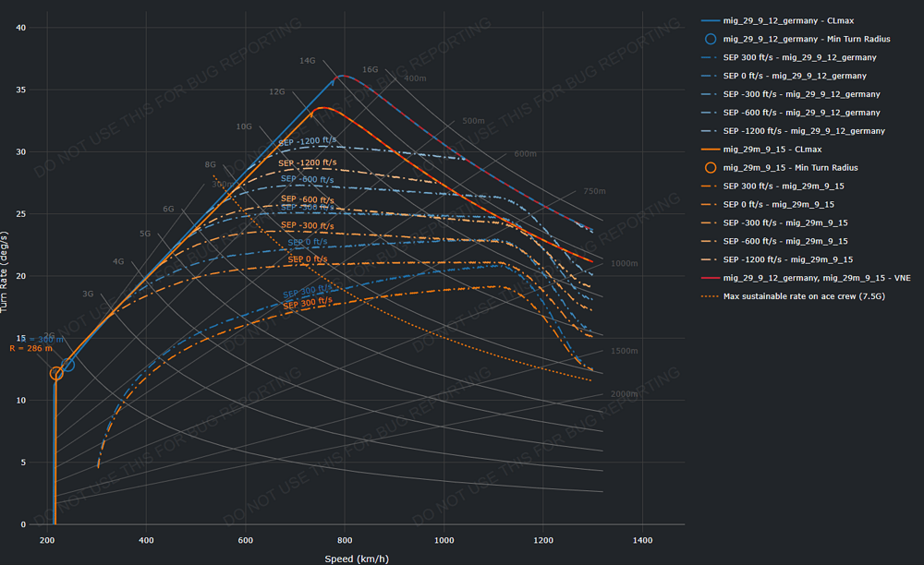
Task: Click the blue Min Turn Radius circle in legend
Action: (x=710, y=39)
